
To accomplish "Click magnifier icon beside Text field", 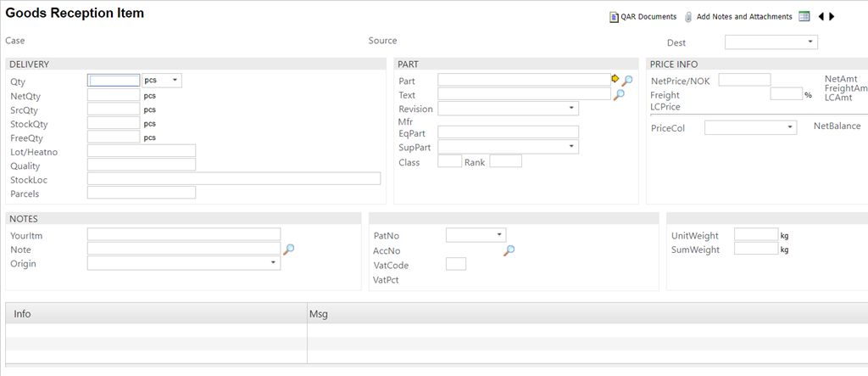I will 619,95.
